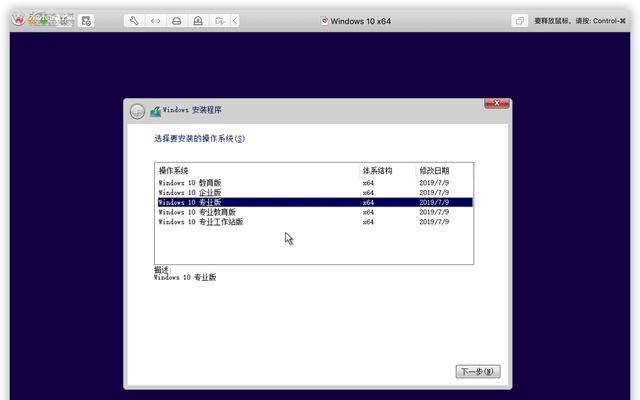The image size is (640, 400).
Task: Click the enter full-screen view icon
Action: (520, 21)
